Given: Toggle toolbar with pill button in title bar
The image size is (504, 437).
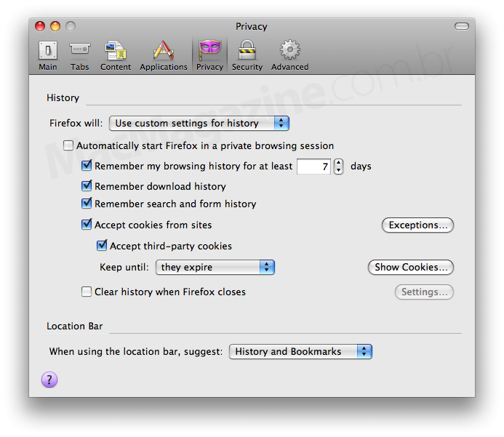Looking at the screenshot, I should tap(462, 26).
